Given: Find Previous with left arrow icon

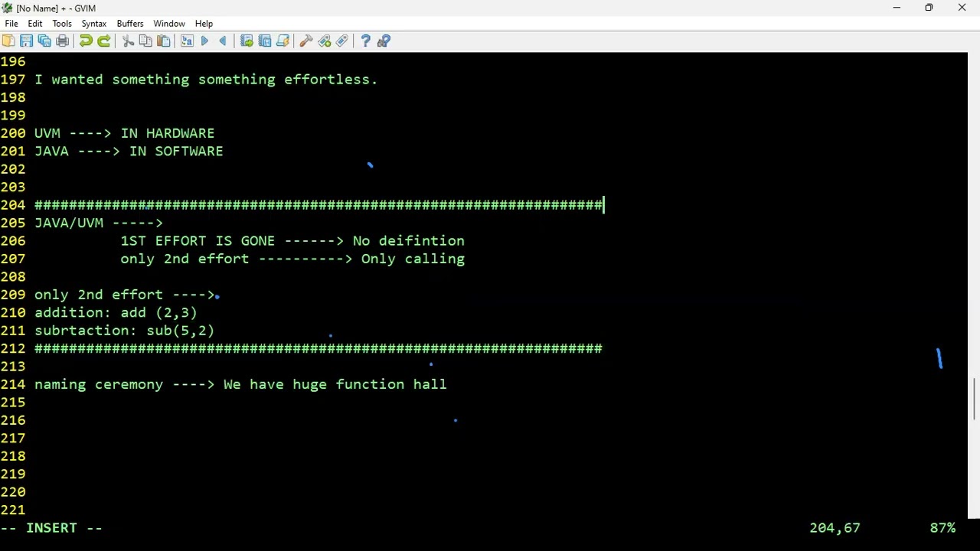Looking at the screenshot, I should (x=223, y=41).
